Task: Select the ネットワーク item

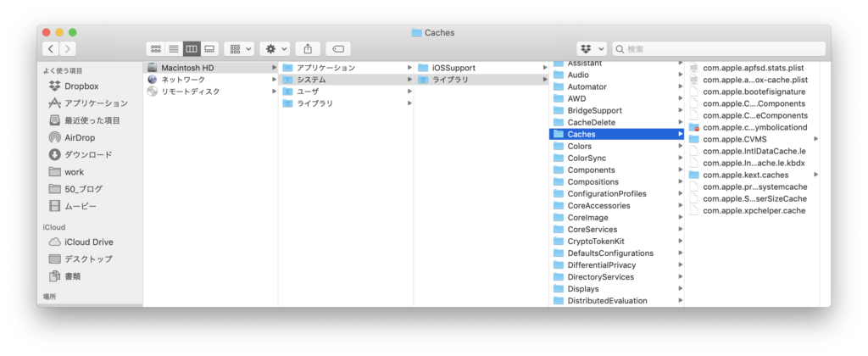Action: pos(183,80)
